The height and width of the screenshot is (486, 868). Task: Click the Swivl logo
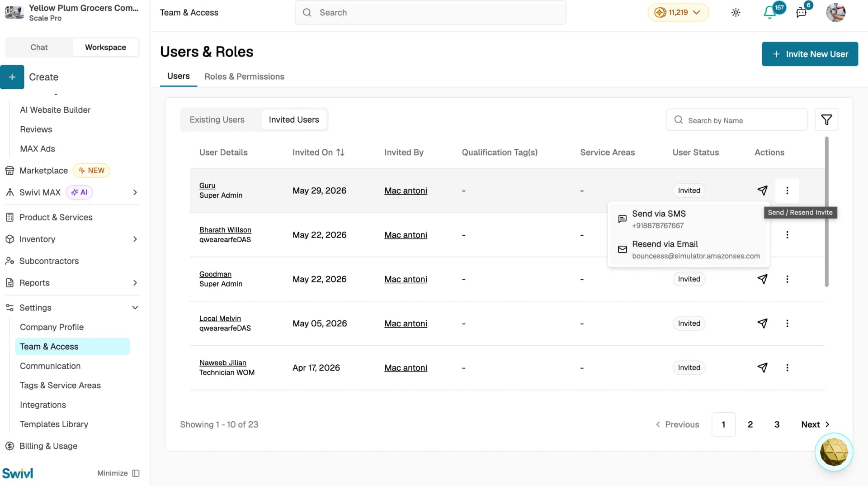[18, 473]
